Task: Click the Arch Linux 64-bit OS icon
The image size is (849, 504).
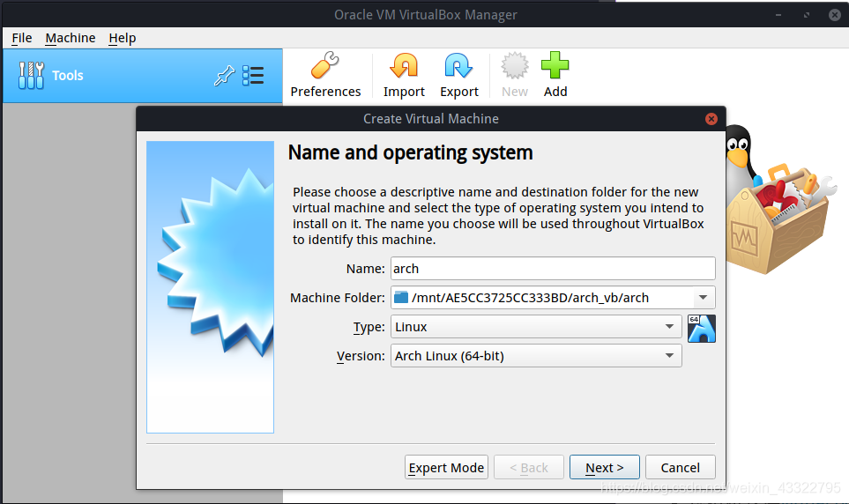Action: 702,329
